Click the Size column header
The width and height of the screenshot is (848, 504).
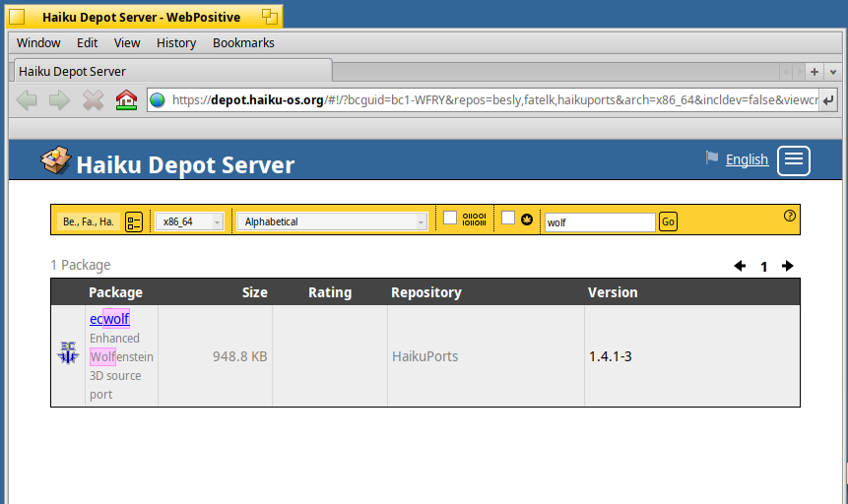pyautogui.click(x=255, y=292)
